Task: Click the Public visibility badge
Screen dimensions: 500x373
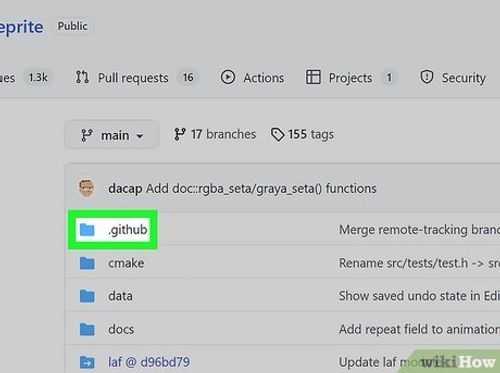Action: [73, 26]
